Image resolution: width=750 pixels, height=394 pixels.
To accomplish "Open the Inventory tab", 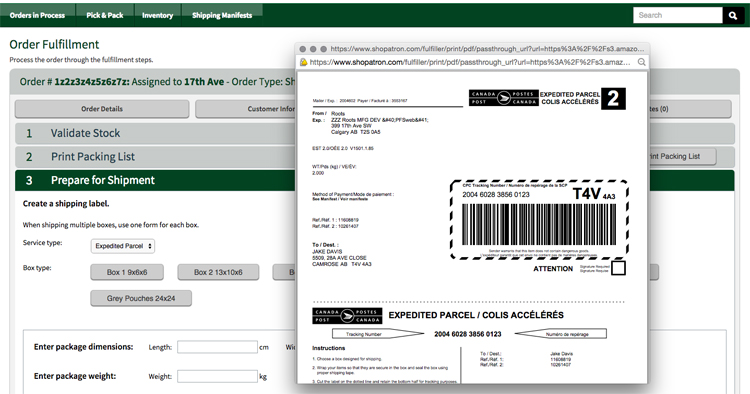I will 157,15.
